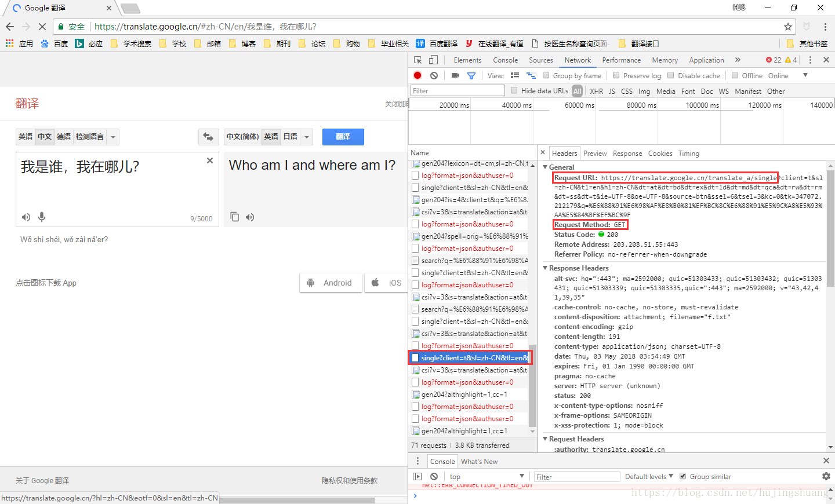Close the console drawer
The height and width of the screenshot is (504, 835).
click(x=826, y=461)
